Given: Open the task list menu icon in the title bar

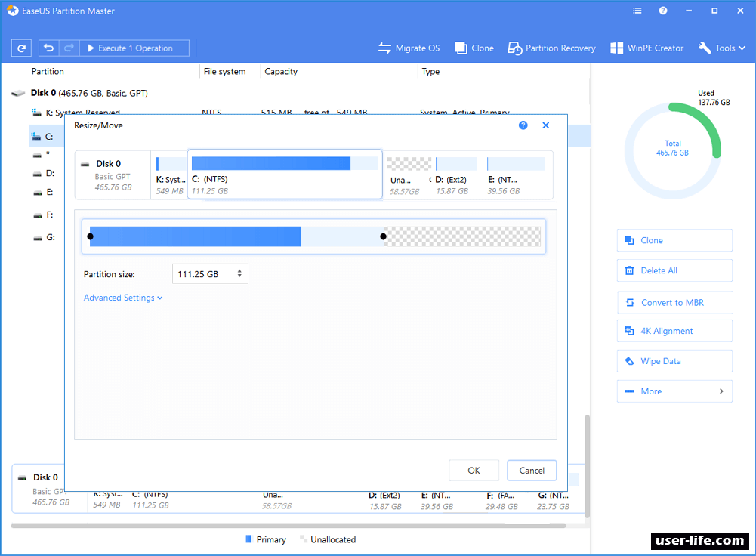Looking at the screenshot, I should [637, 11].
